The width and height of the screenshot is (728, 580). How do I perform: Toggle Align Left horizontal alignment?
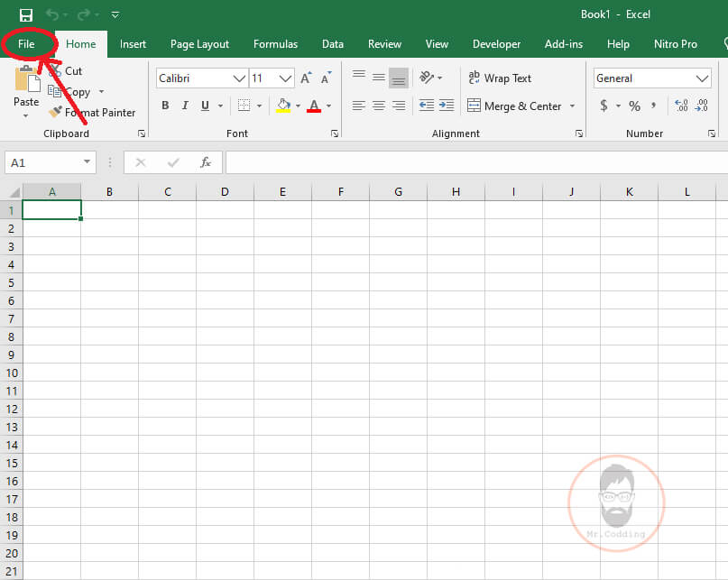[358, 106]
